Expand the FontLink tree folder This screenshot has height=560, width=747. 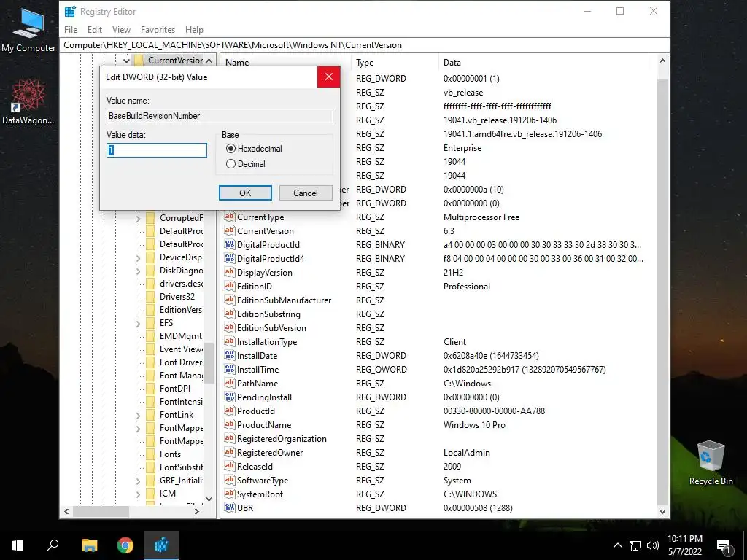pos(138,415)
